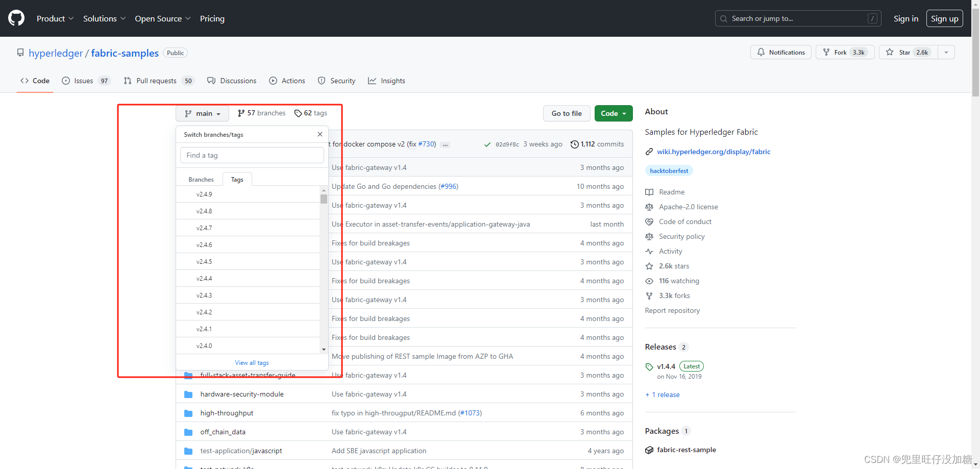The height and width of the screenshot is (469, 980).
Task: Click the hacktoberfest topic tag
Action: point(669,170)
